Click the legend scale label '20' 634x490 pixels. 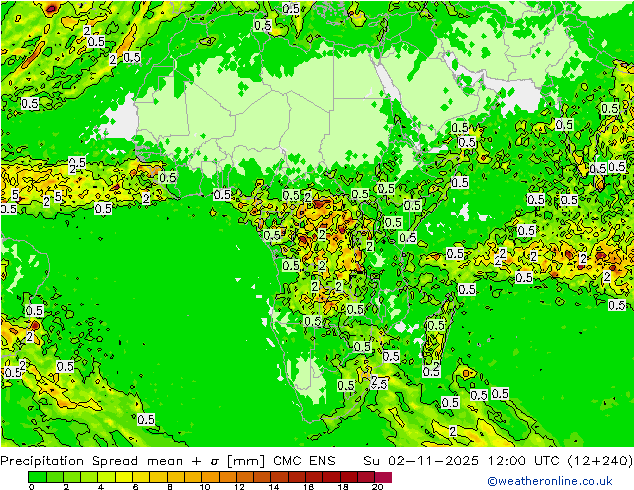tap(377, 487)
